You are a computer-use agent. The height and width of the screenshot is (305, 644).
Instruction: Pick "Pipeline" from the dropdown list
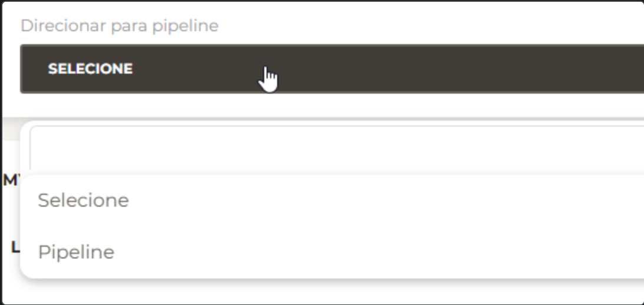76,252
